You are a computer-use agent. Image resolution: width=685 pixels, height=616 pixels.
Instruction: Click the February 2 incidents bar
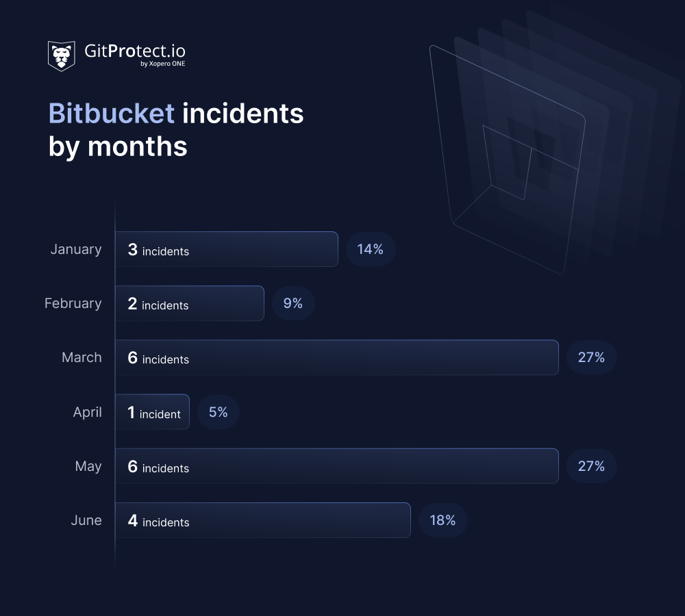[x=189, y=303]
